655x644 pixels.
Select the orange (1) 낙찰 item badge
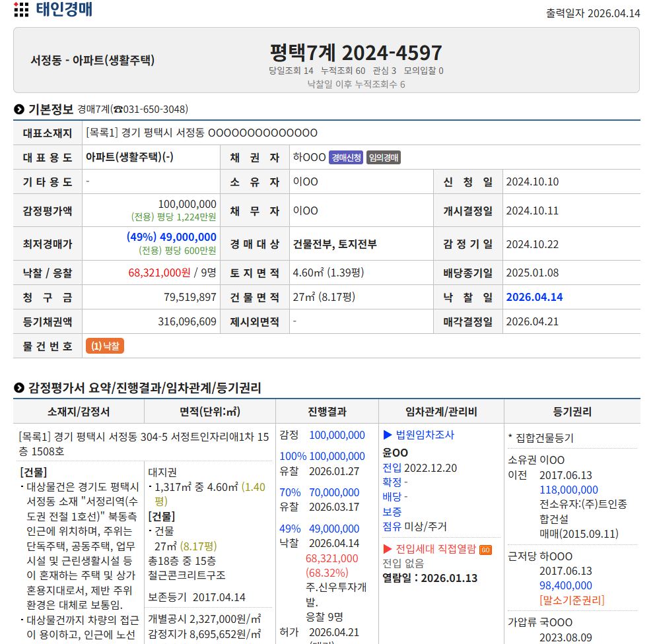pos(105,346)
